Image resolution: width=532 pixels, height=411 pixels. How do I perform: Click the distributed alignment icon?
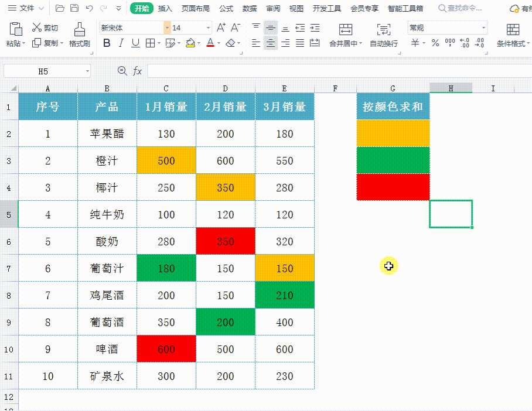pos(315,43)
